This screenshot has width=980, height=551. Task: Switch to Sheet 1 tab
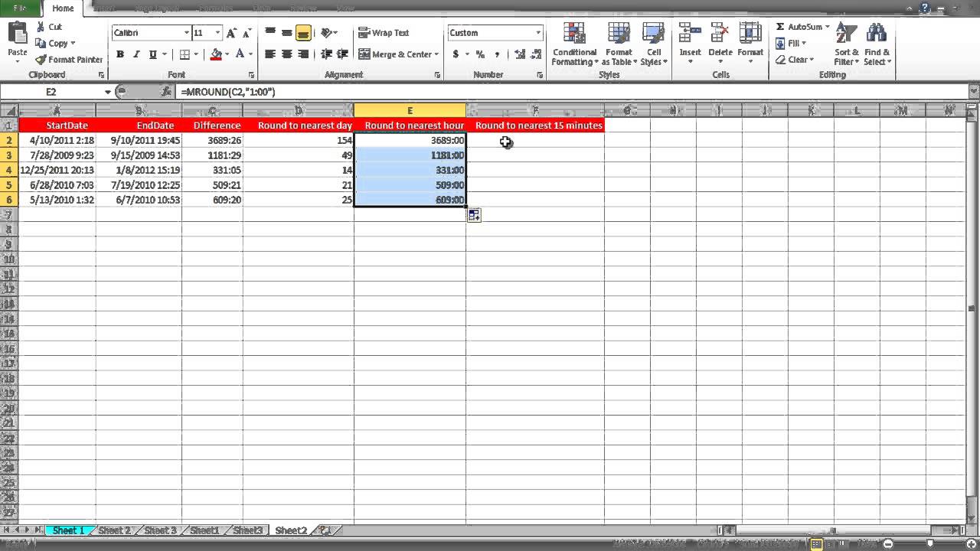(68, 530)
